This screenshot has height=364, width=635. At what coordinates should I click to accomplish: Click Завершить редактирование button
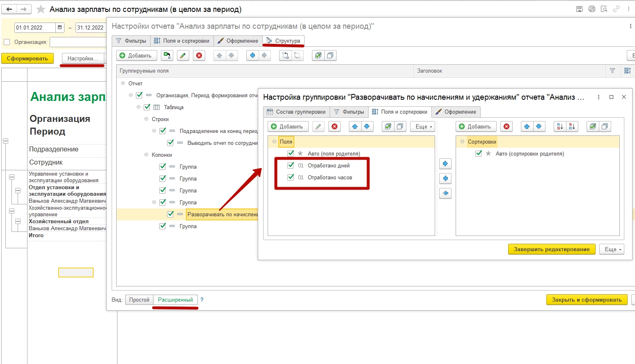[551, 249]
